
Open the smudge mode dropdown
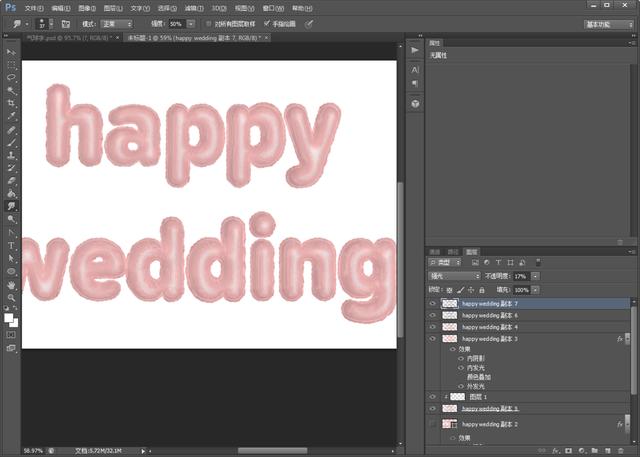click(117, 24)
